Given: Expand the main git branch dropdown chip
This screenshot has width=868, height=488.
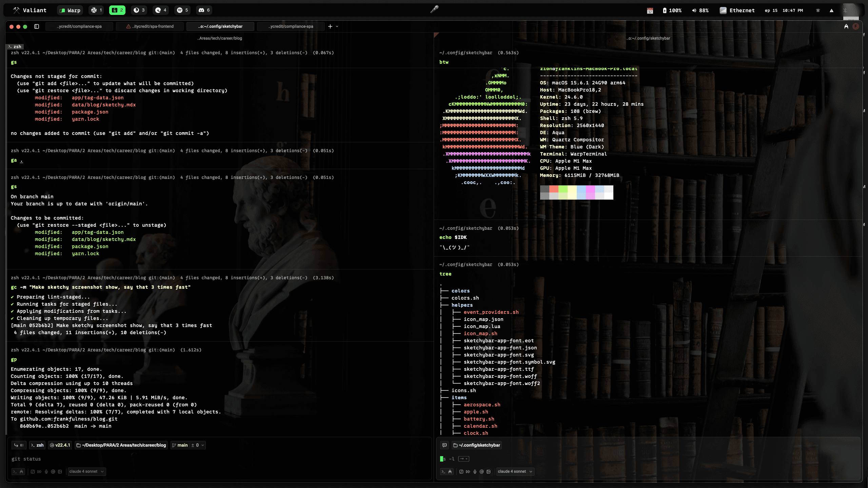Looking at the screenshot, I should (x=188, y=445).
